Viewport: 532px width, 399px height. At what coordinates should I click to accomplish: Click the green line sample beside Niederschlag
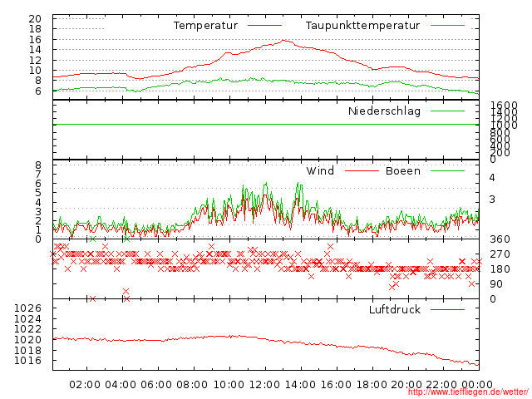pyautogui.click(x=447, y=111)
